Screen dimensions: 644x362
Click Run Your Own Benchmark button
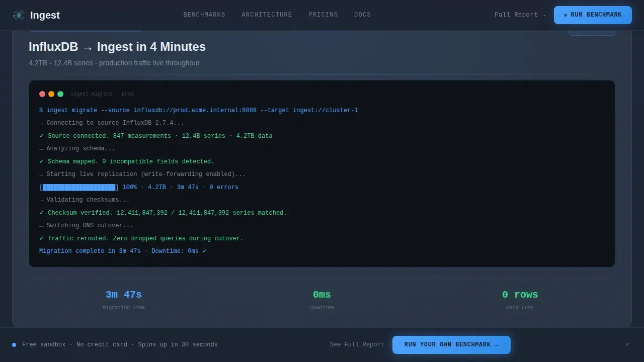(x=451, y=345)
